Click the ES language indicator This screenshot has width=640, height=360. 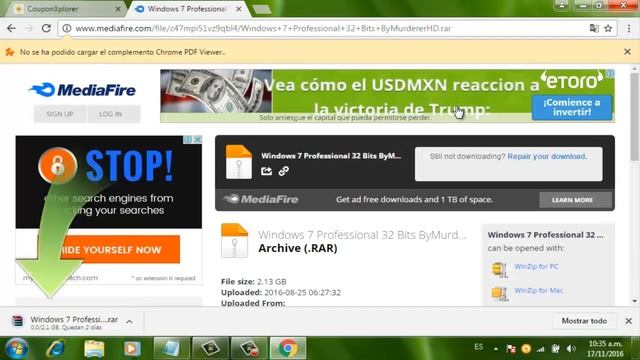[479, 347]
